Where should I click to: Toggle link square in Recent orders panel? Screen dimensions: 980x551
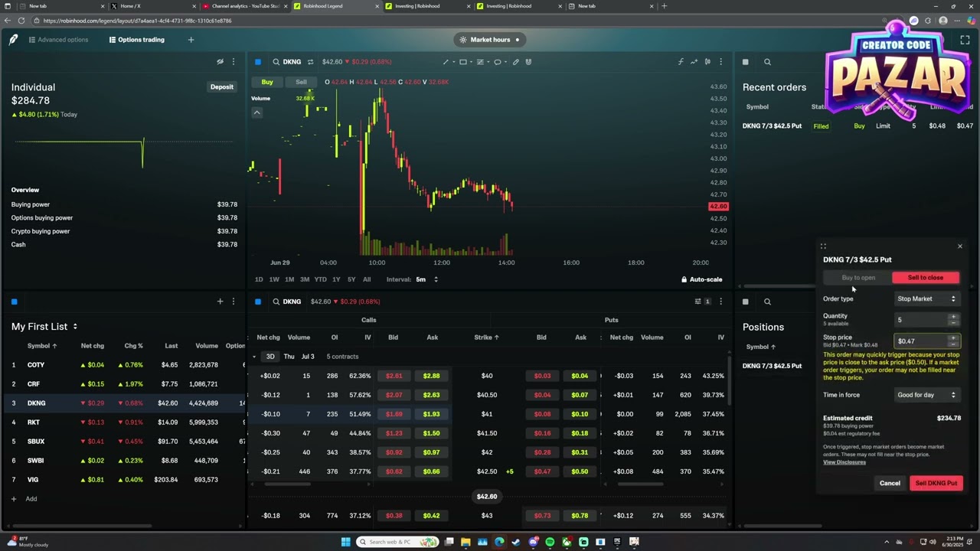click(746, 62)
